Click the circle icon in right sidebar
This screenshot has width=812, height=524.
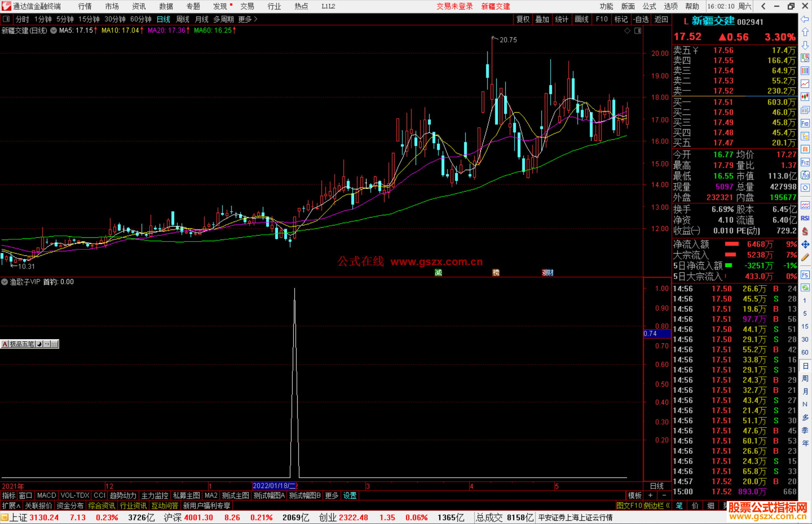(805, 188)
